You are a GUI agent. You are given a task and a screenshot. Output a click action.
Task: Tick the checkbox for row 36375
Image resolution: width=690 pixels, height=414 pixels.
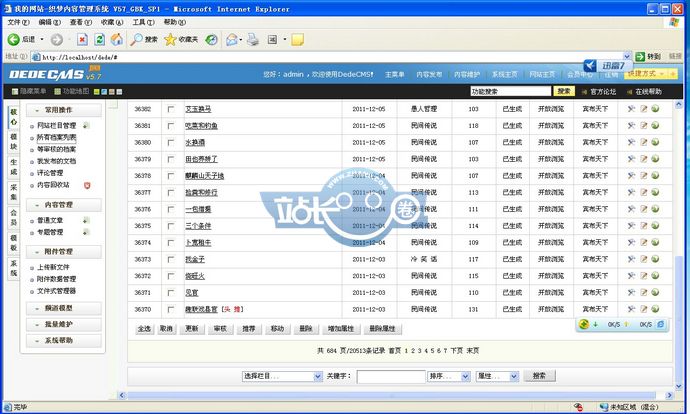[171, 226]
